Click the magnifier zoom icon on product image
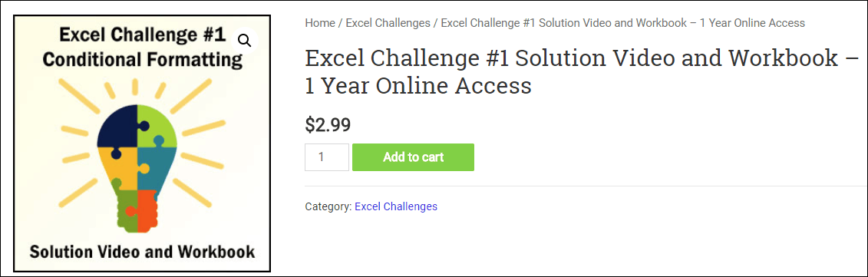This screenshot has height=277, width=868. point(245,41)
